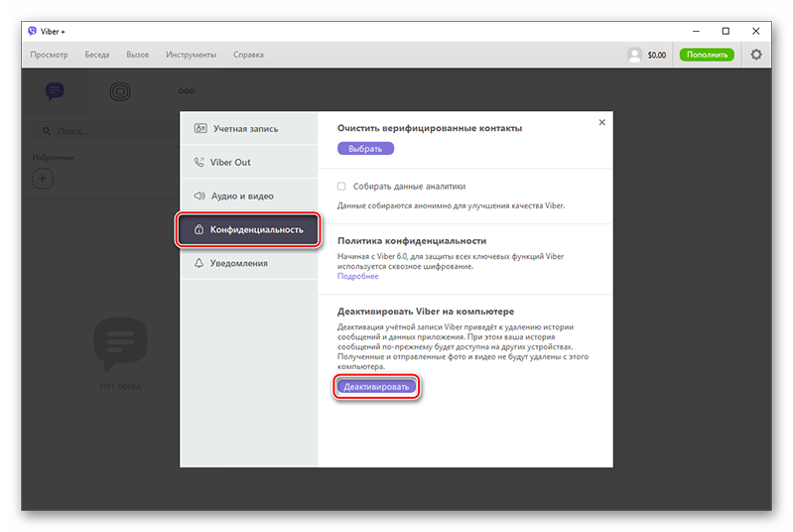
Task: Select the Уведомления settings tab
Action: [x=249, y=263]
